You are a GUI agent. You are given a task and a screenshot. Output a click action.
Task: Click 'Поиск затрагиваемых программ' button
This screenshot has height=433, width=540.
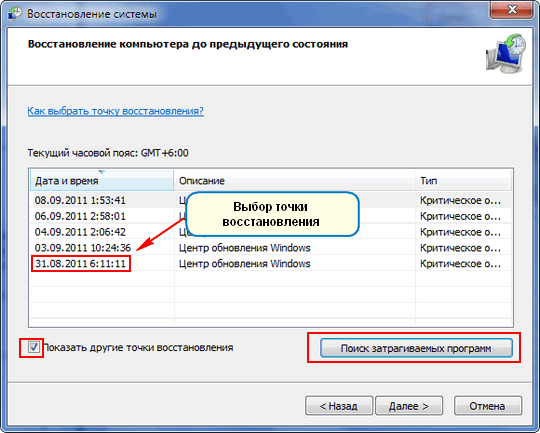[416, 348]
